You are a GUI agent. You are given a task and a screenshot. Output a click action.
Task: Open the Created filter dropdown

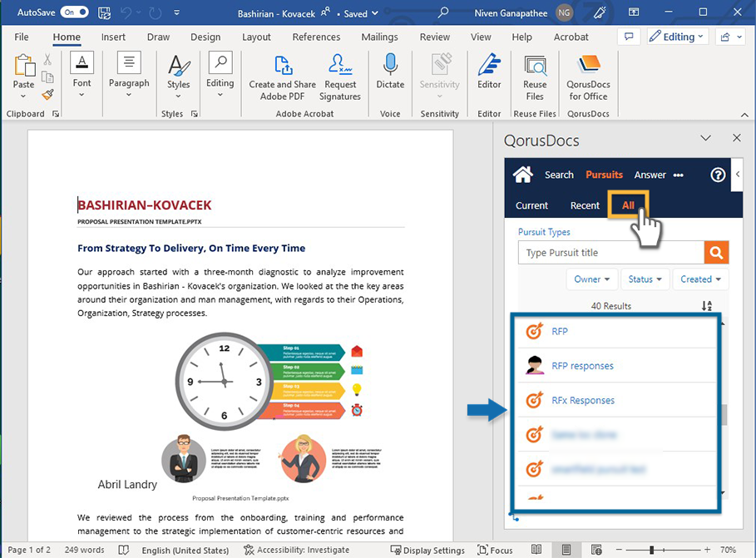[x=700, y=279]
